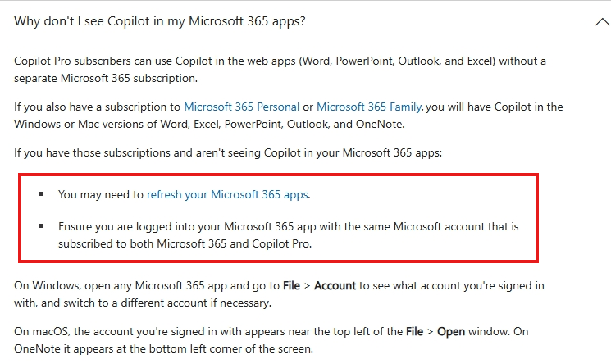Image resolution: width=611 pixels, height=364 pixels.
Task: Click the bullet marker before "You may need to"
Action: click(41, 195)
